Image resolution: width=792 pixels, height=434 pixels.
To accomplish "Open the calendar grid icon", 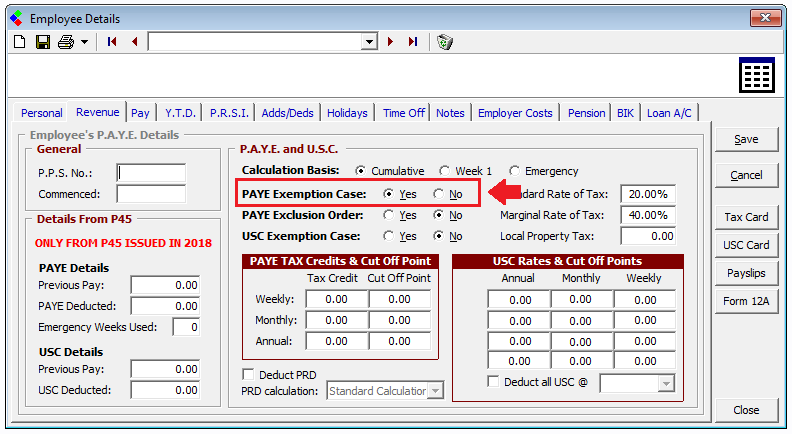I will 757,75.
